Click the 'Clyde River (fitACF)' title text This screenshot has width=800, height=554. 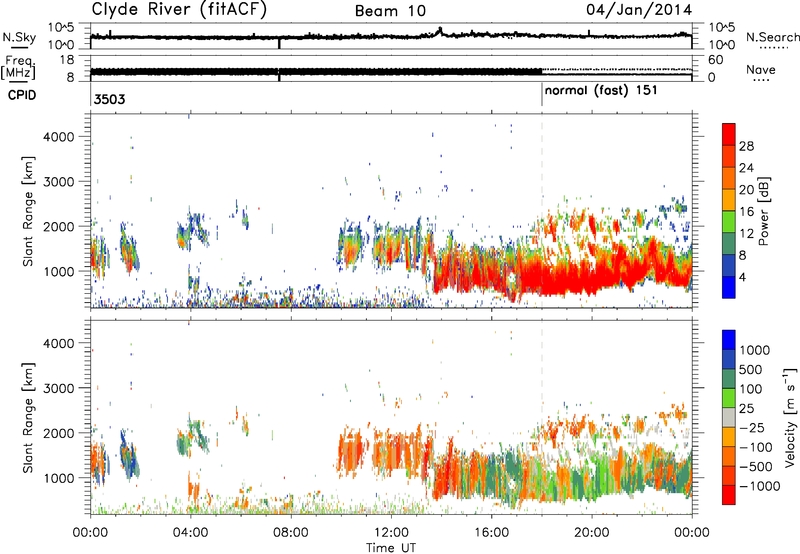coord(179,9)
